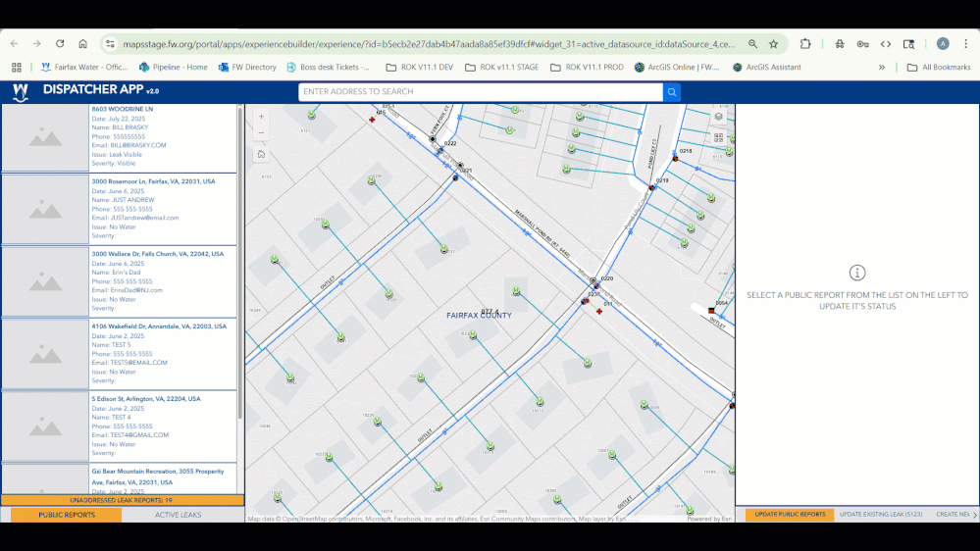Show more bookmarks with the chevron

point(881,67)
